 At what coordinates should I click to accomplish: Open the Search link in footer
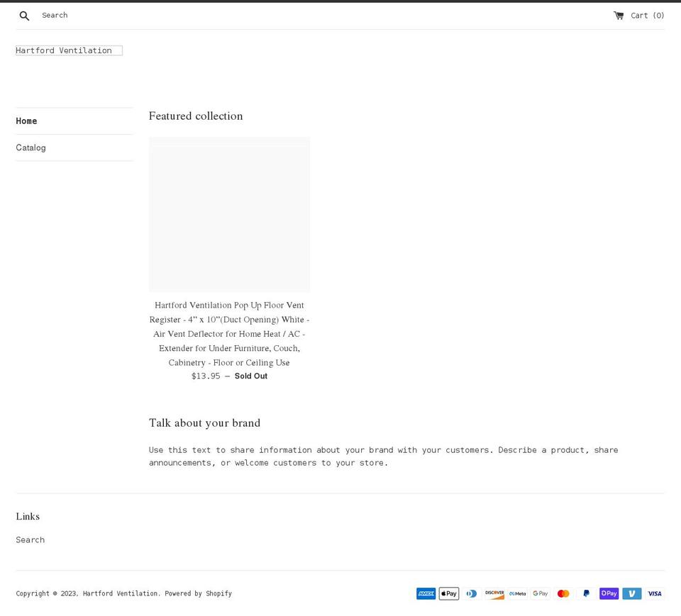pyautogui.click(x=30, y=539)
